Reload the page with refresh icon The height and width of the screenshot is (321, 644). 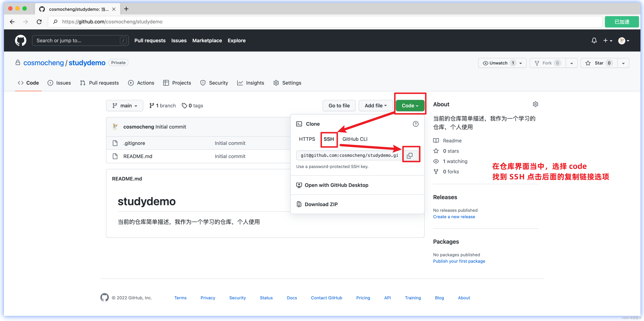(x=39, y=22)
